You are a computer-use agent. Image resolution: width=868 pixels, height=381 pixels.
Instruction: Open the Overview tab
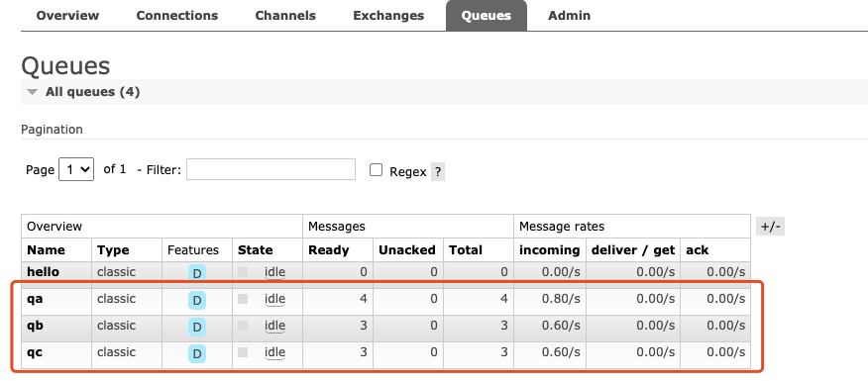pos(67,16)
